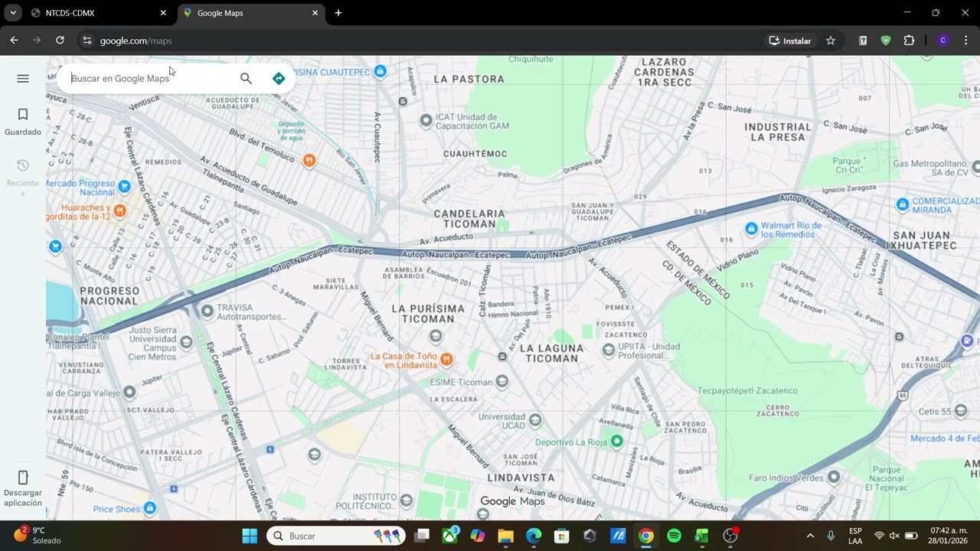Click Descargar aplicación in the sidebar
Viewport: 980px width, 551px height.
[x=23, y=489]
